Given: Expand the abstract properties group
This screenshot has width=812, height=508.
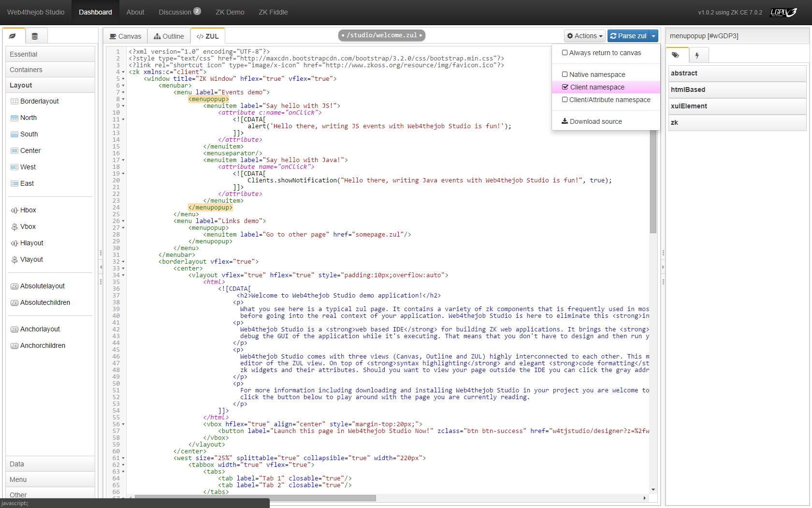Looking at the screenshot, I should click(737, 74).
